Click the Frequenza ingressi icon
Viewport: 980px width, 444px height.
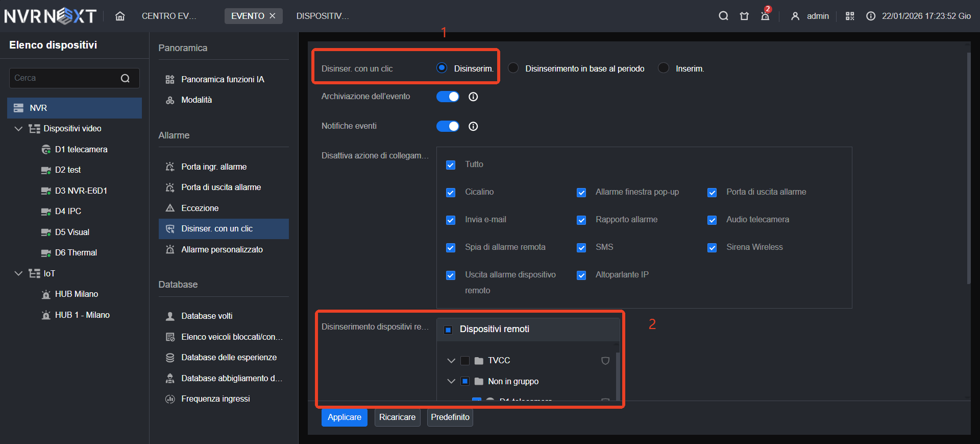170,399
